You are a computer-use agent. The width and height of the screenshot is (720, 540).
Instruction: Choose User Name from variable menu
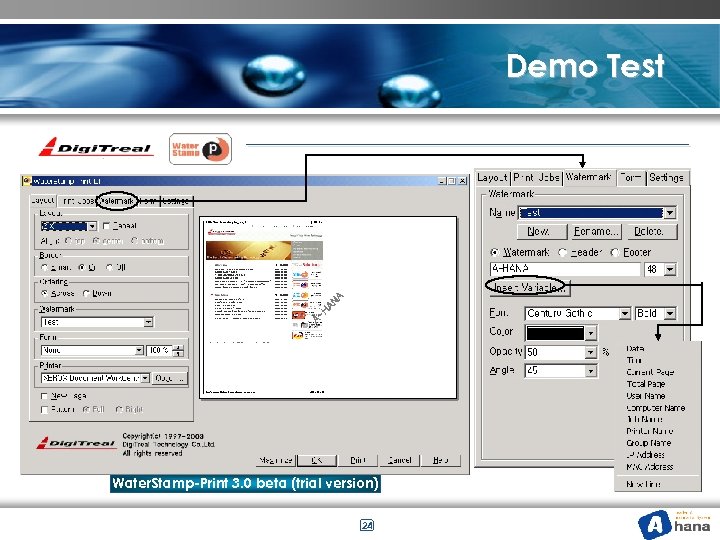(646, 396)
